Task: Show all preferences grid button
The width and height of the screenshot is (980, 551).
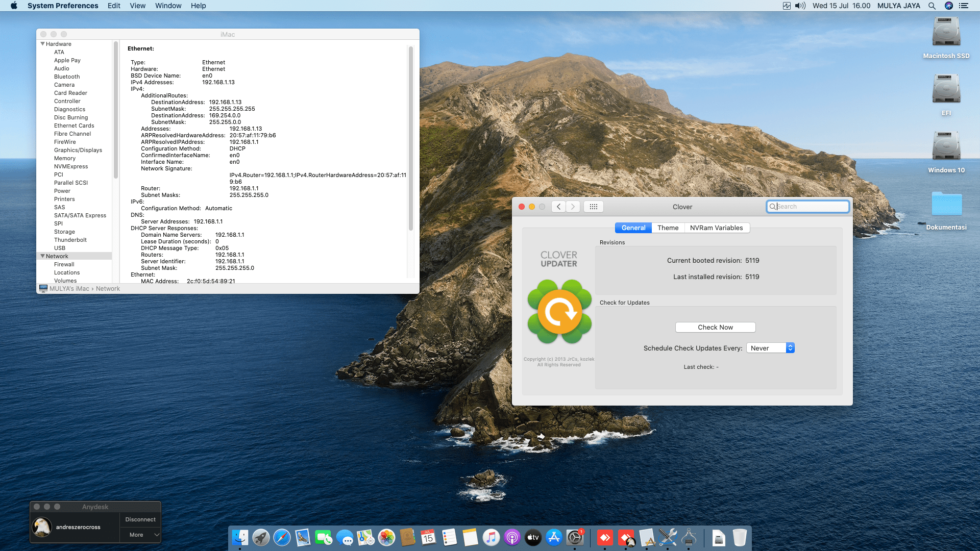Action: point(594,207)
